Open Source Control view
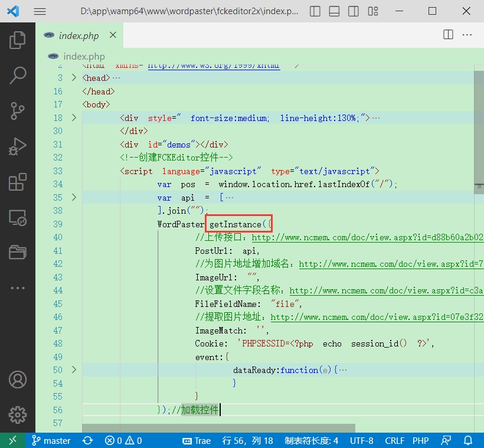 [18, 110]
